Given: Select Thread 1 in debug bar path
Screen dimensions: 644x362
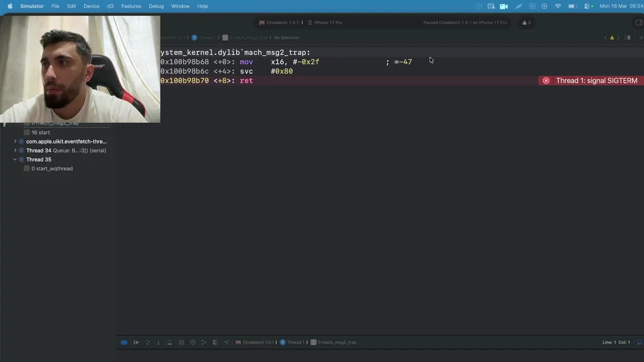Looking at the screenshot, I should (x=292, y=342).
